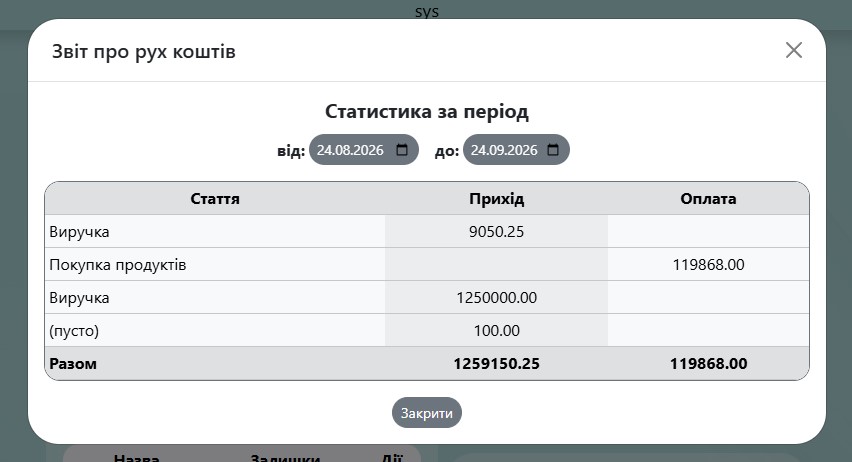Click the (пусто) row label
Image resolution: width=852 pixels, height=462 pixels.
pyautogui.click(x=74, y=331)
